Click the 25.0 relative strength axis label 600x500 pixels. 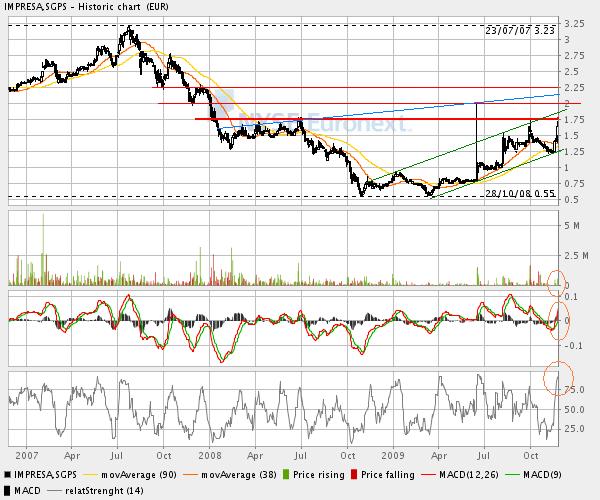pyautogui.click(x=575, y=429)
